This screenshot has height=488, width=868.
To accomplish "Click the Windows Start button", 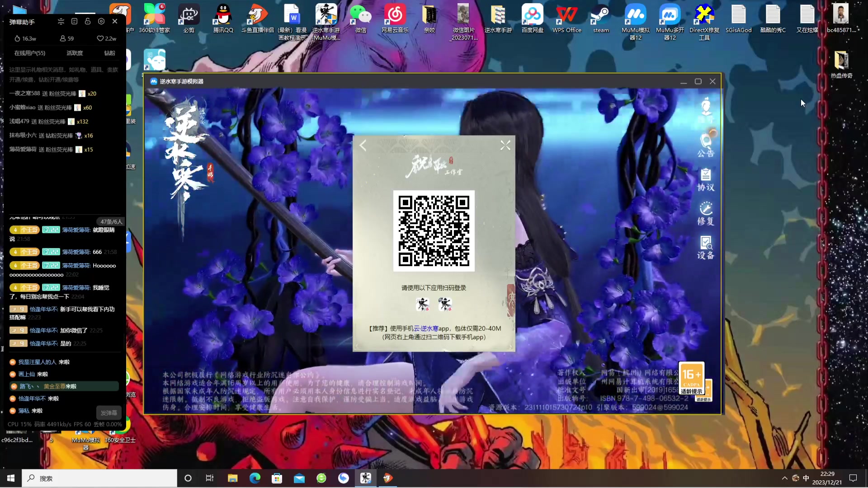I will point(11,478).
